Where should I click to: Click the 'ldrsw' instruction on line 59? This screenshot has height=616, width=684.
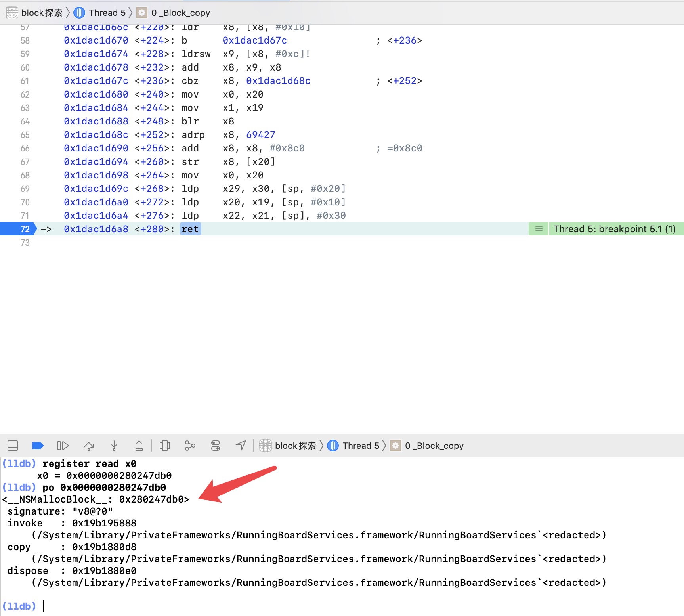coord(196,54)
